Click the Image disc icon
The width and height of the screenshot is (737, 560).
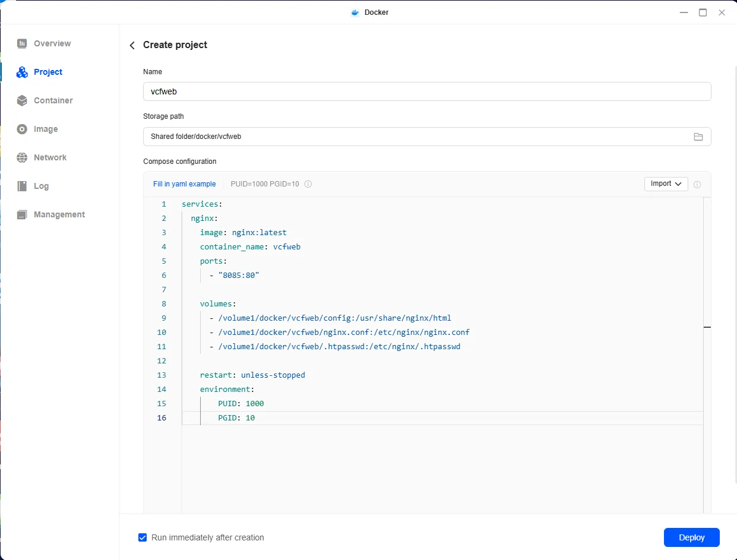tap(22, 129)
